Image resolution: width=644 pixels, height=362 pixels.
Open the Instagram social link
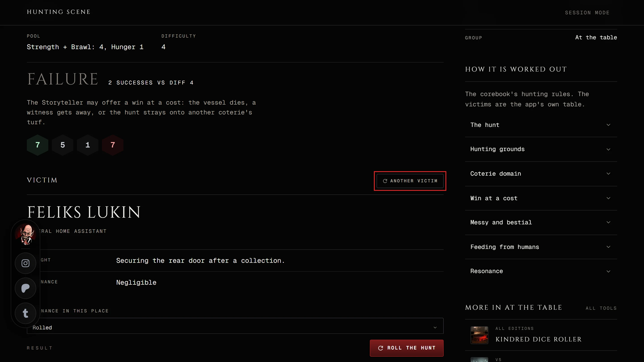point(25,263)
